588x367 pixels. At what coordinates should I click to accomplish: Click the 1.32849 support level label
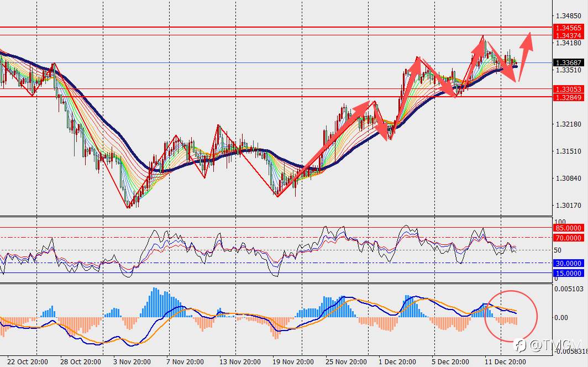[568, 97]
